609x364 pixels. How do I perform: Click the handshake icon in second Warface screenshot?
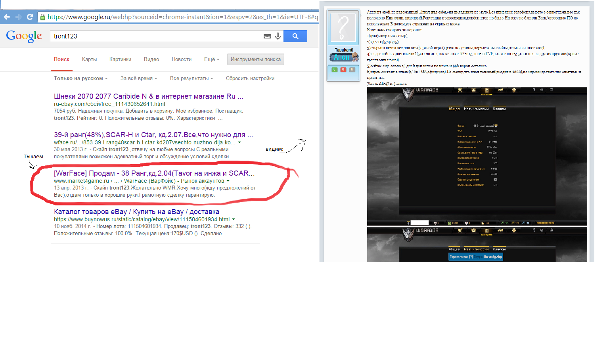pos(500,230)
